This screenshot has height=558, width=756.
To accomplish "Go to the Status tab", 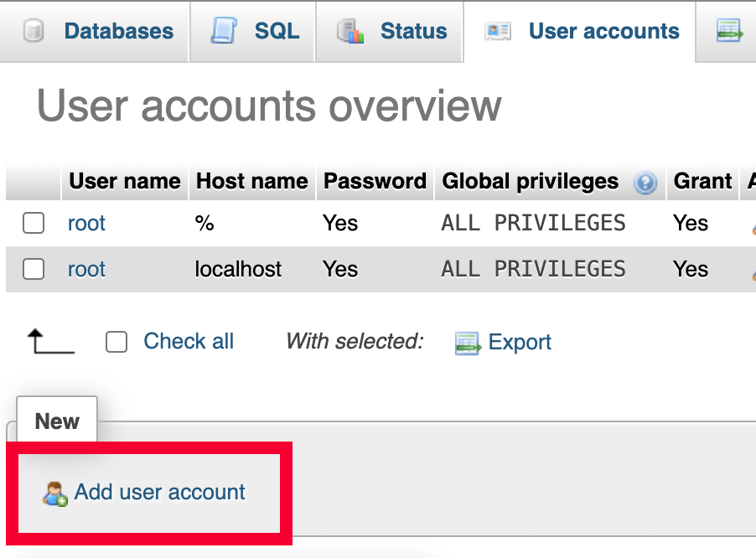I will point(413,32).
